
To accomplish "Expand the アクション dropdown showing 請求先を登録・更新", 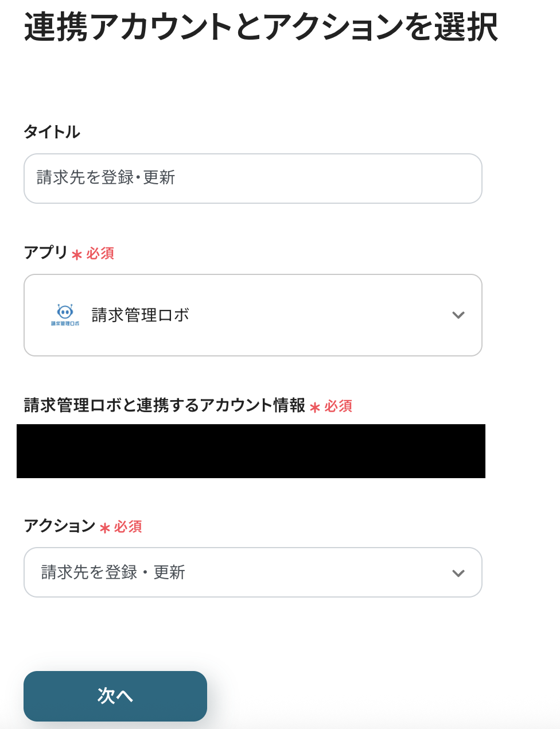I will tap(252, 572).
